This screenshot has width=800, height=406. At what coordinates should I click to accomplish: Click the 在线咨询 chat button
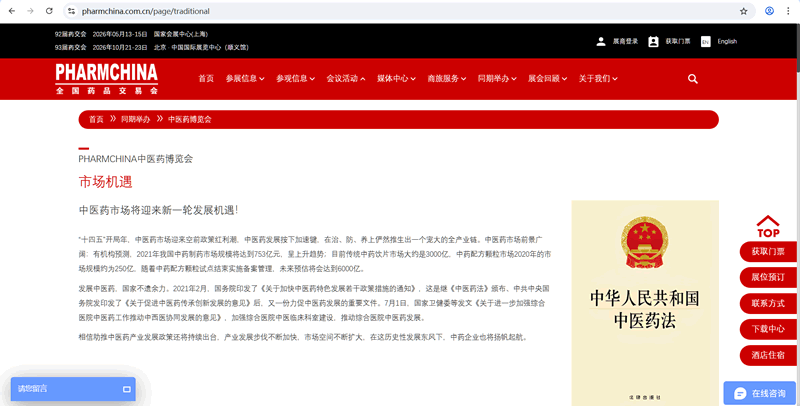coord(759,393)
